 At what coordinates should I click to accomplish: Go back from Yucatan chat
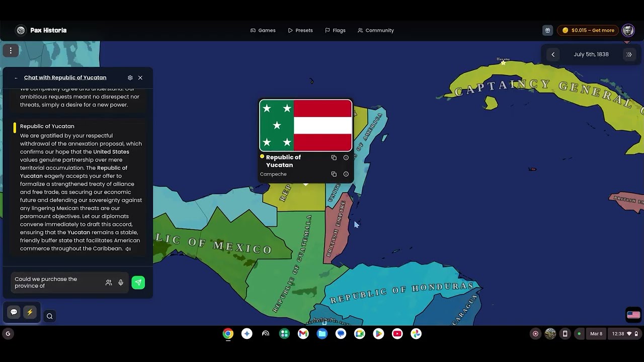[x=16, y=78]
